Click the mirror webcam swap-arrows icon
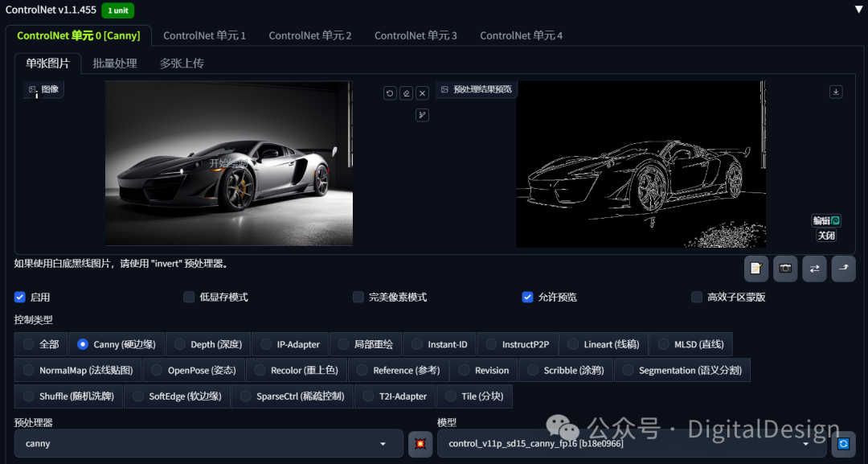 coord(813,269)
